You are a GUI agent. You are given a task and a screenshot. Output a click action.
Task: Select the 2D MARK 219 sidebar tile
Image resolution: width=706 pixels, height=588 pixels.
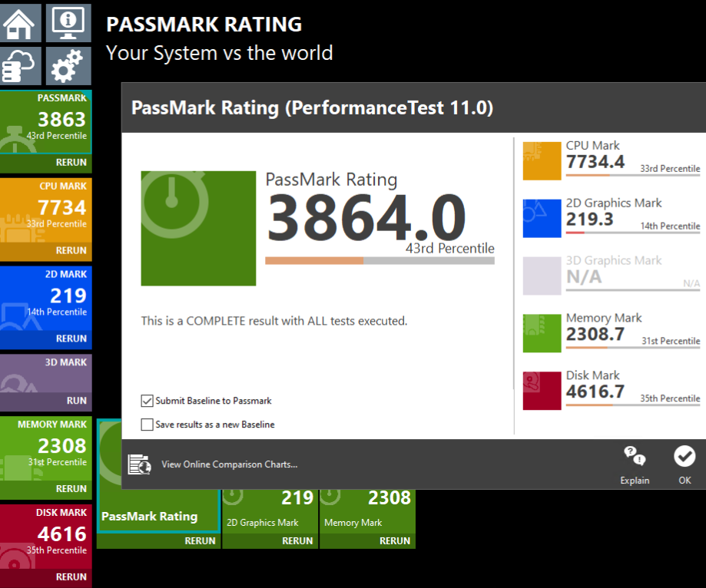pyautogui.click(x=46, y=299)
